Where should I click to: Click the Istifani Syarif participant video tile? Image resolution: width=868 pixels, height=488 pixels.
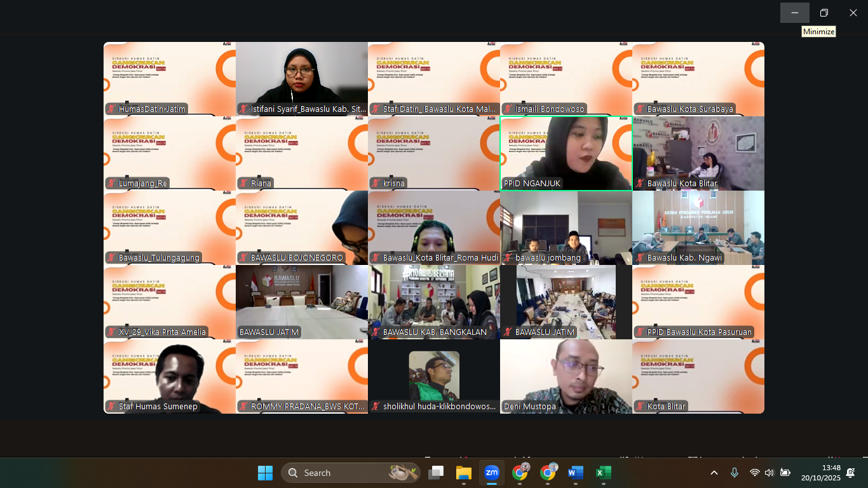tap(302, 78)
